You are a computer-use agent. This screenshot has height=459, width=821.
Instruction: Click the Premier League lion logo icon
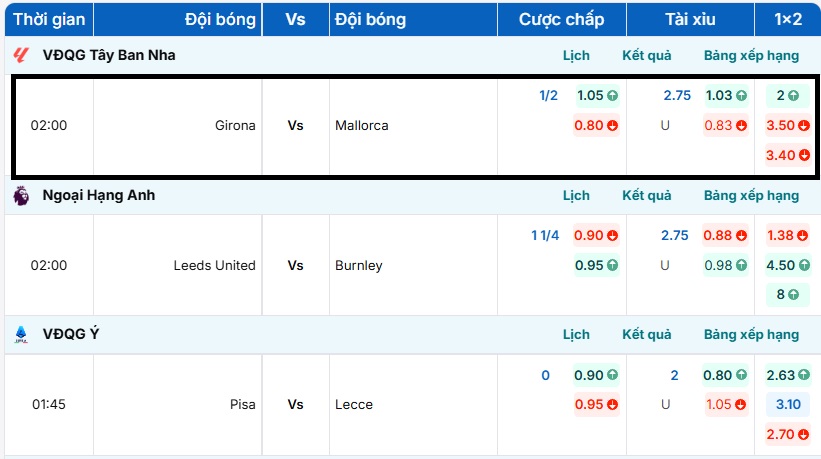21,195
